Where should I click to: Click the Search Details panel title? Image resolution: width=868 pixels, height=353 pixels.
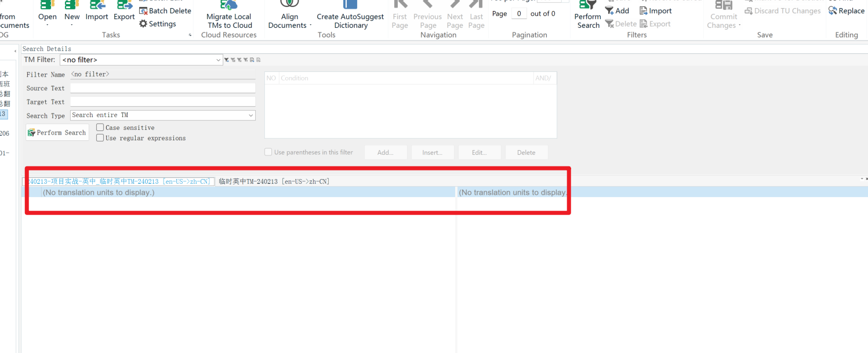click(x=47, y=49)
